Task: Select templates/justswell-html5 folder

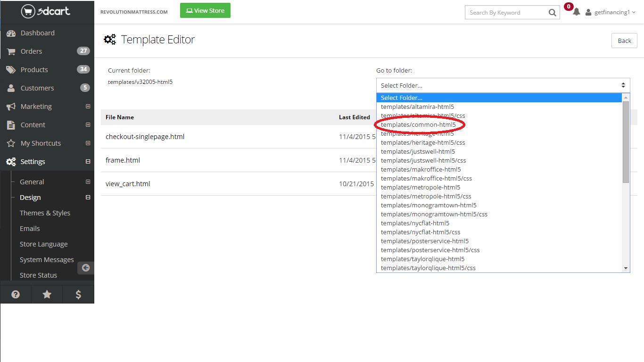Action: (418, 151)
